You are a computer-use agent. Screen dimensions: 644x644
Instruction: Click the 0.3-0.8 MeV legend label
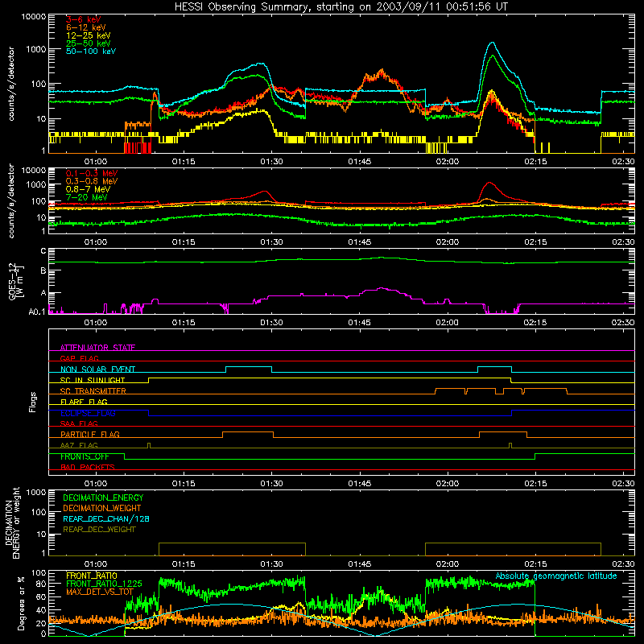coord(92,181)
